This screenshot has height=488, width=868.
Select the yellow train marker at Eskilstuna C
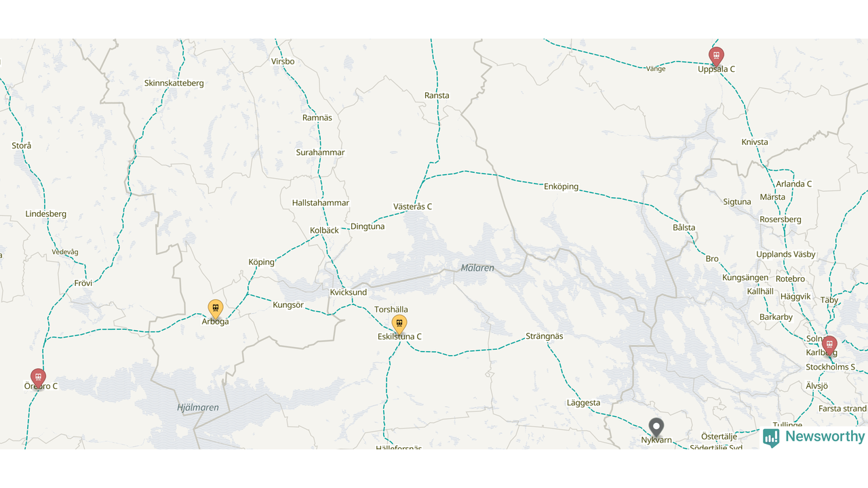(x=399, y=325)
